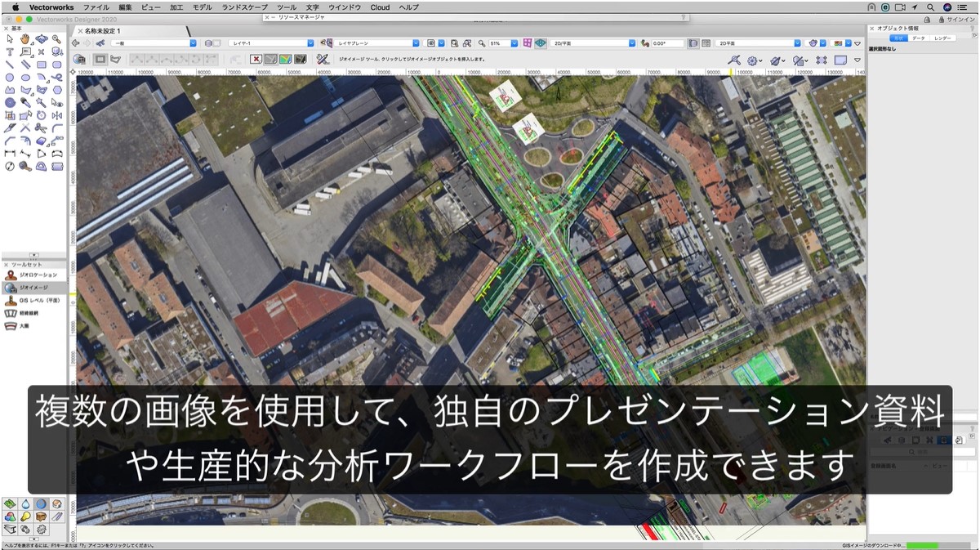Select the Eyedropper tool

25,103
